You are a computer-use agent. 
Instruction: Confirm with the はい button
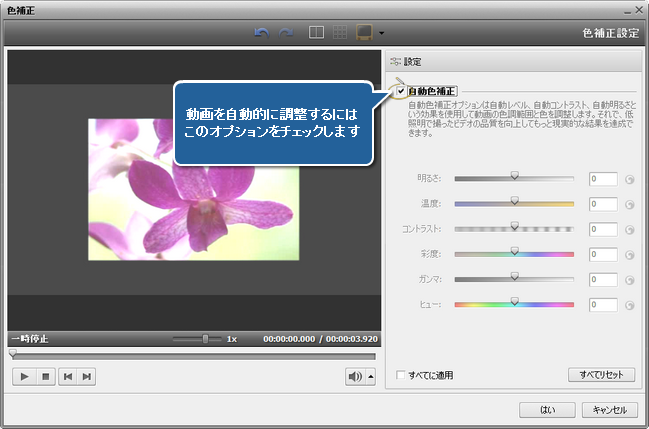pos(547,409)
